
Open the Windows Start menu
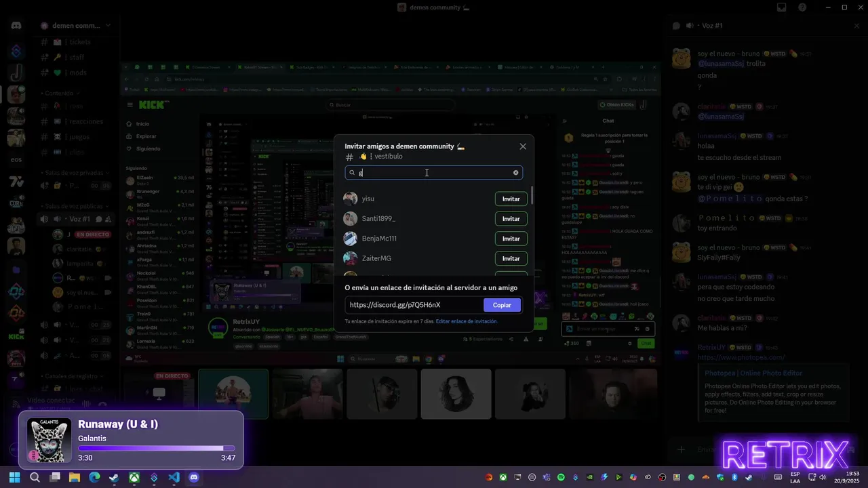tap(15, 477)
